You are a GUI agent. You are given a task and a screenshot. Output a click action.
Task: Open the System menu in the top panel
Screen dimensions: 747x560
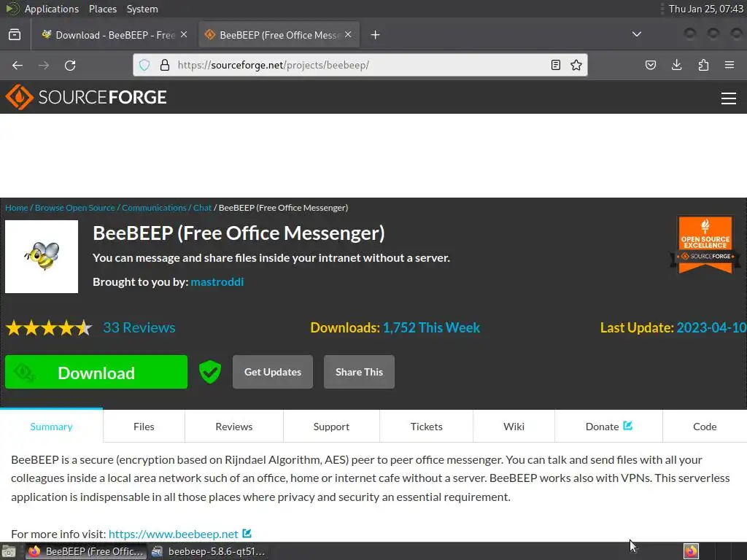coord(142,9)
